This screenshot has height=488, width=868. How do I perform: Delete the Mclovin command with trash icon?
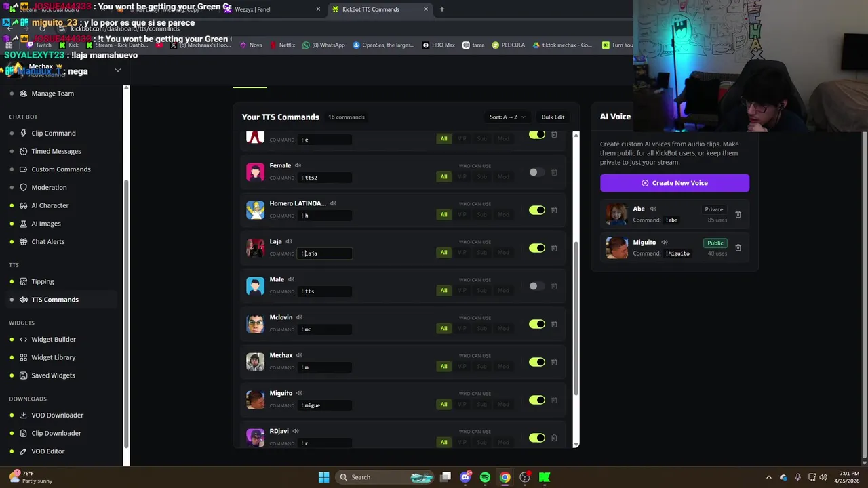554,324
